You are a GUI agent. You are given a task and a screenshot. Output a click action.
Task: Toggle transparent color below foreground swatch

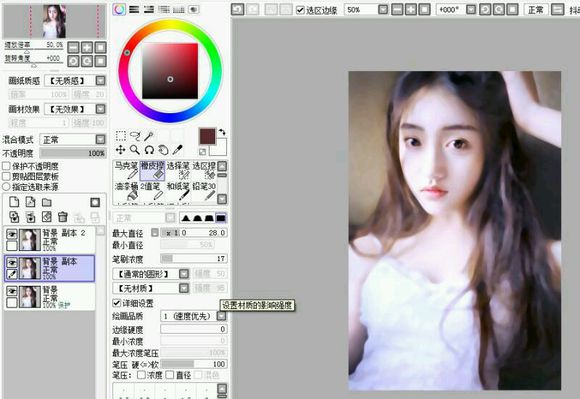(x=203, y=152)
